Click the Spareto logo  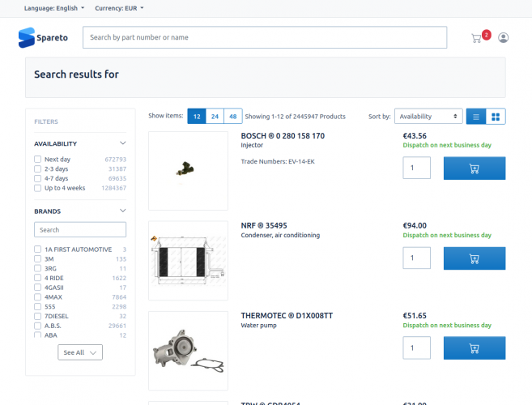click(43, 38)
